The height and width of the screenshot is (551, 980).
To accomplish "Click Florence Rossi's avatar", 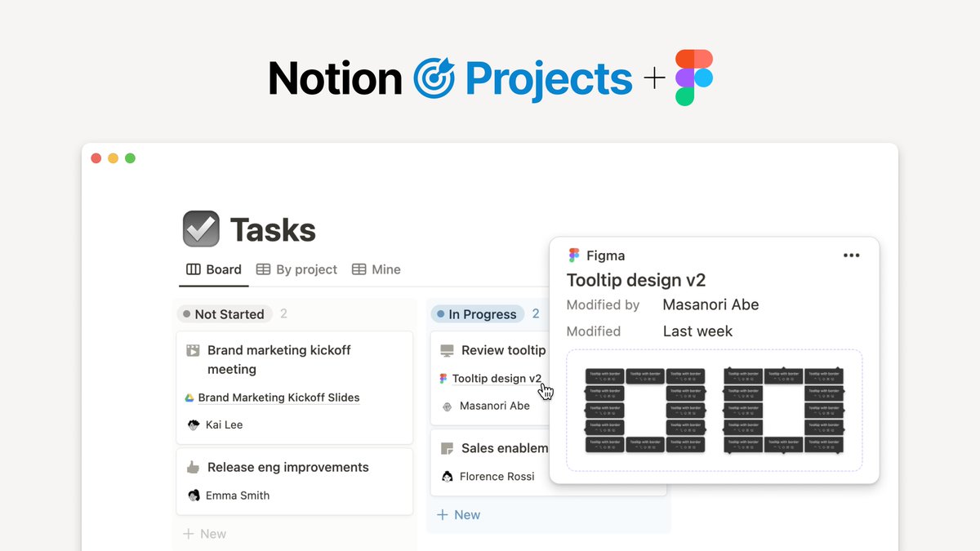I will click(447, 476).
